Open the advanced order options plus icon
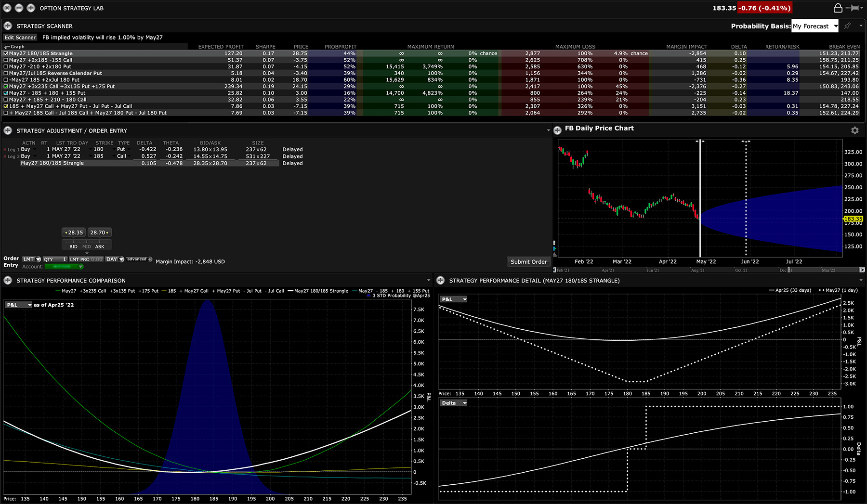The height and width of the screenshot is (504, 867). coord(149,259)
